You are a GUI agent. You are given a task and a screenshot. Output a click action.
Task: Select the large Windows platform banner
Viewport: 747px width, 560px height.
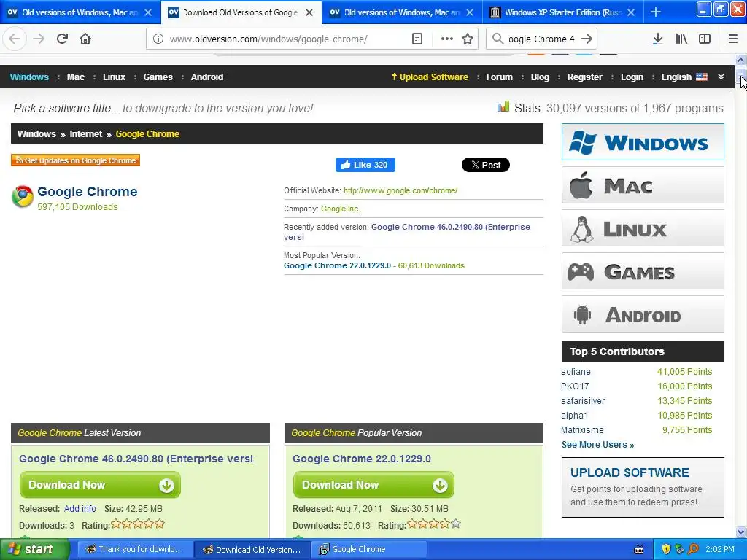643,142
